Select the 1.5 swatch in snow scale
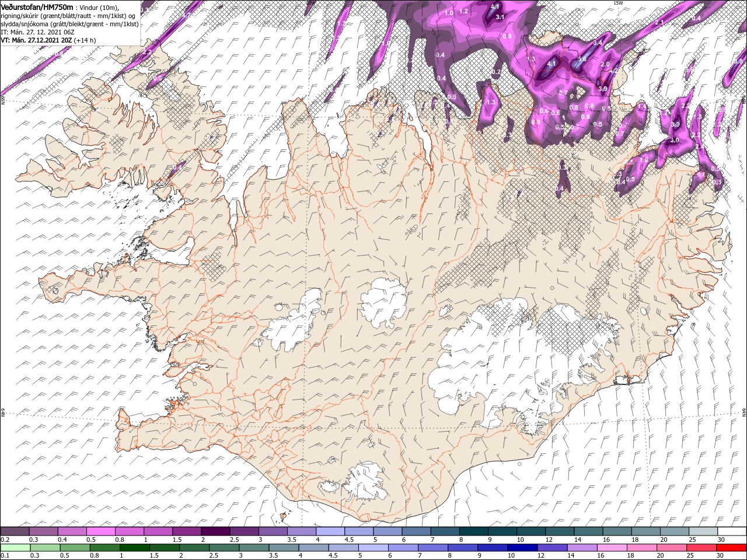 coord(187,531)
